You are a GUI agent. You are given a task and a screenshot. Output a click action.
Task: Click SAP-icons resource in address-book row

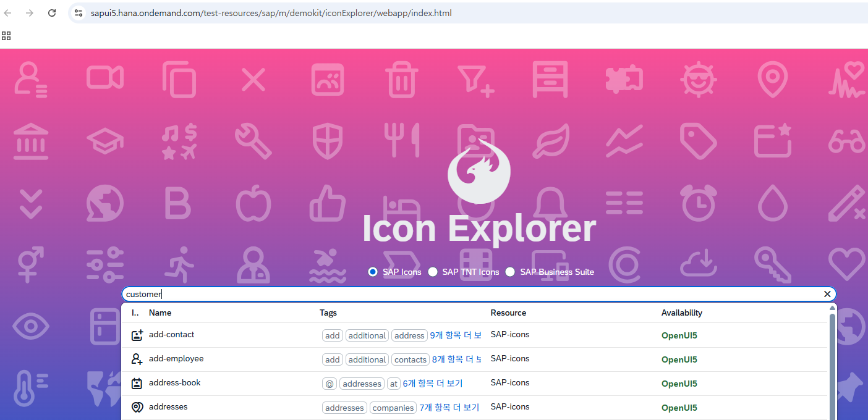pyautogui.click(x=510, y=382)
